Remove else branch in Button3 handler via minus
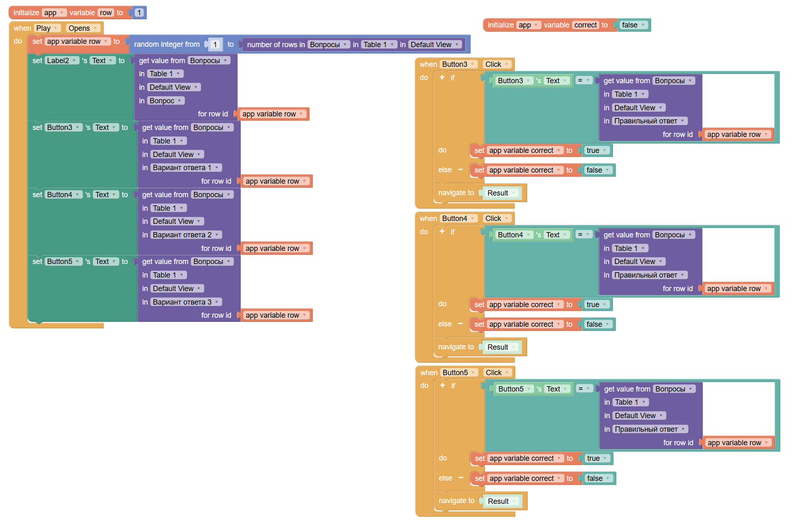Screen dimensions: 812x526 tap(460, 170)
